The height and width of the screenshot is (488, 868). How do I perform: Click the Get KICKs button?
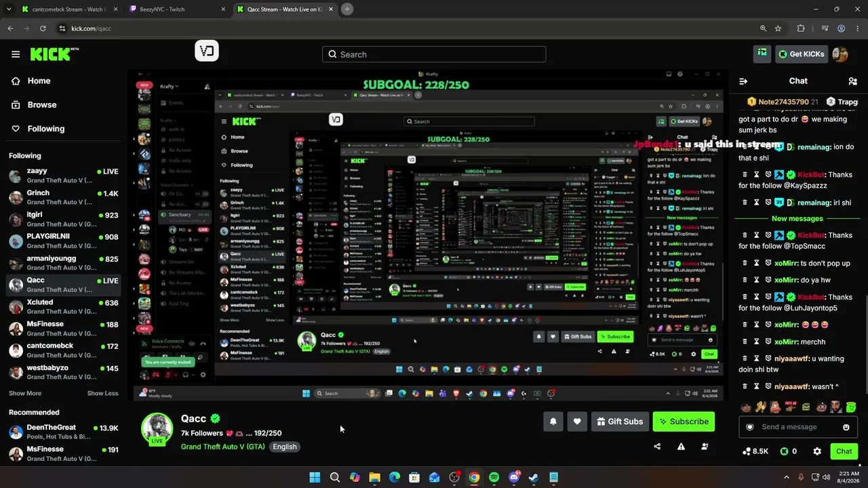pos(802,54)
